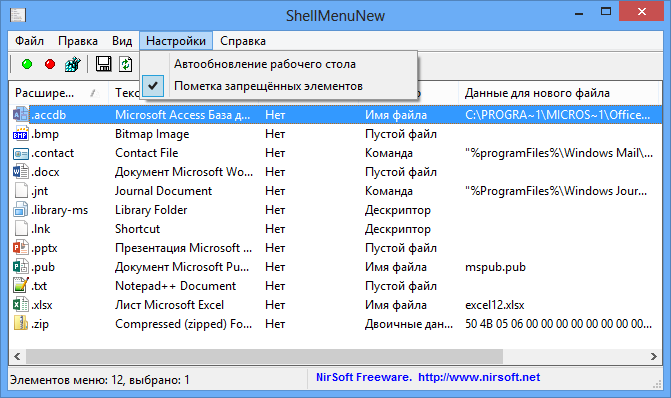Screen dimensions: 671x398
Task: Click NirSoft Freeware status bar text
Action: tap(363, 377)
